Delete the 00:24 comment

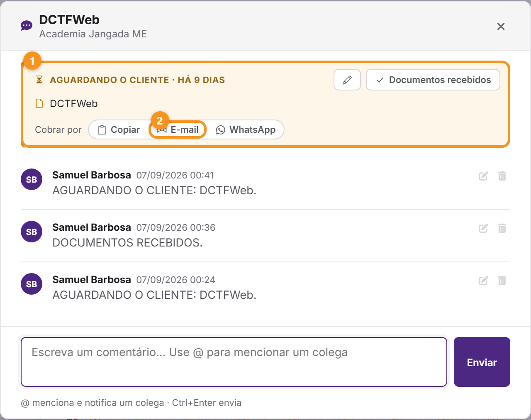pos(502,281)
